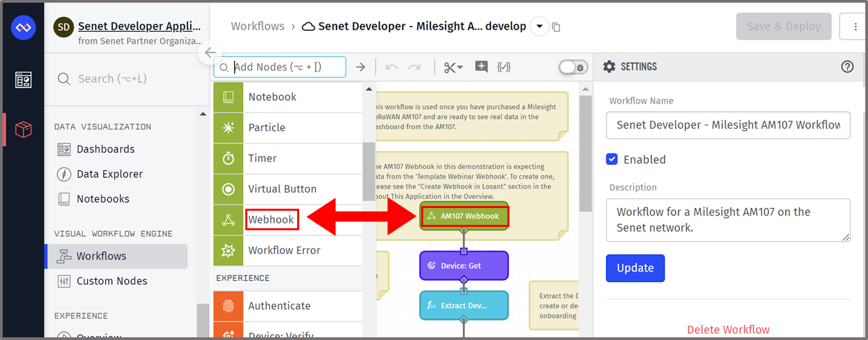Viewport: 868px width, 340px height.
Task: Click the Update button
Action: [x=635, y=268]
